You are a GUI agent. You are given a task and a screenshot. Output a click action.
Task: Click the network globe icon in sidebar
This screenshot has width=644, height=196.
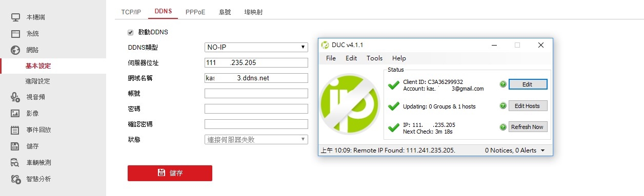[x=15, y=50]
